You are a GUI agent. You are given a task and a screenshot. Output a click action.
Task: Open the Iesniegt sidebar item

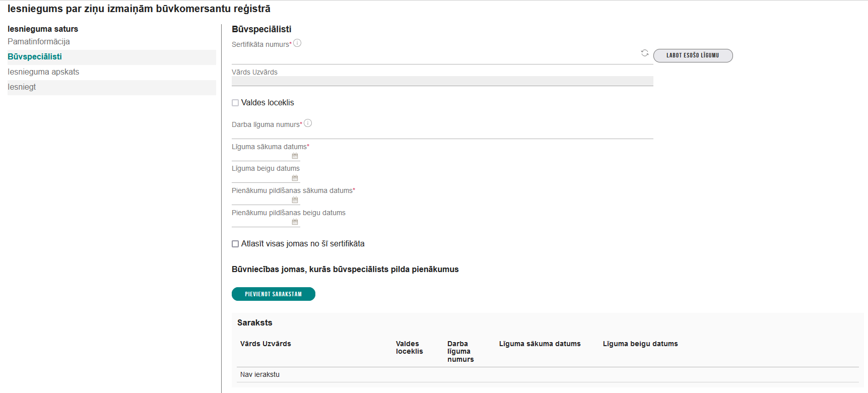pos(22,87)
